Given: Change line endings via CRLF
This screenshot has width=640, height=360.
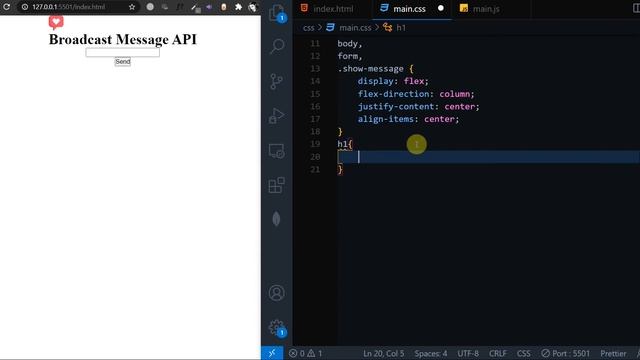Looking at the screenshot, I should click(x=498, y=353).
